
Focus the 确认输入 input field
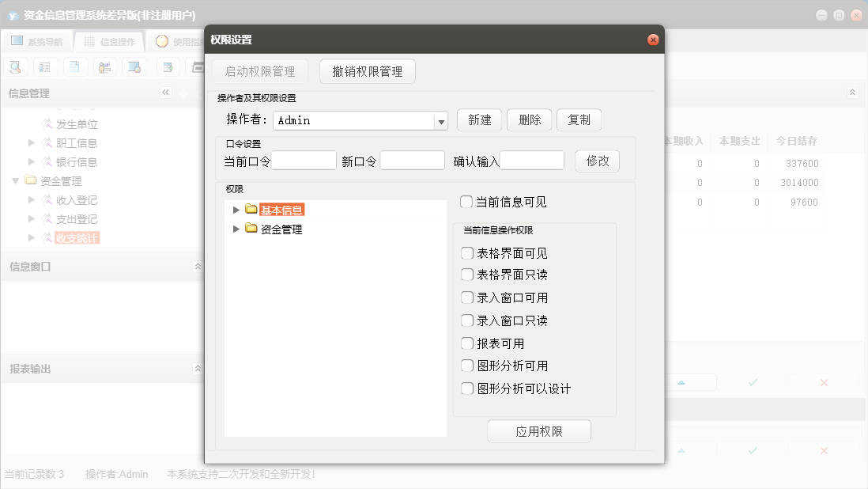pyautogui.click(x=532, y=161)
